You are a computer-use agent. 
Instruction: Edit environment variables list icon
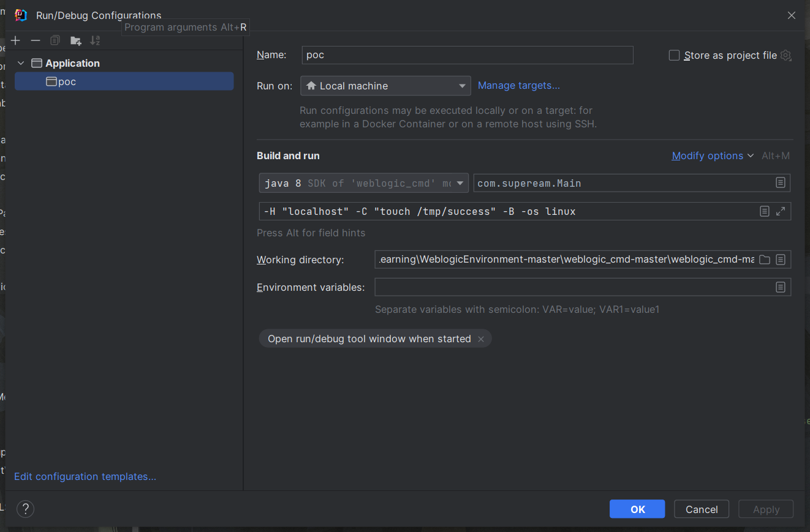[x=781, y=287]
